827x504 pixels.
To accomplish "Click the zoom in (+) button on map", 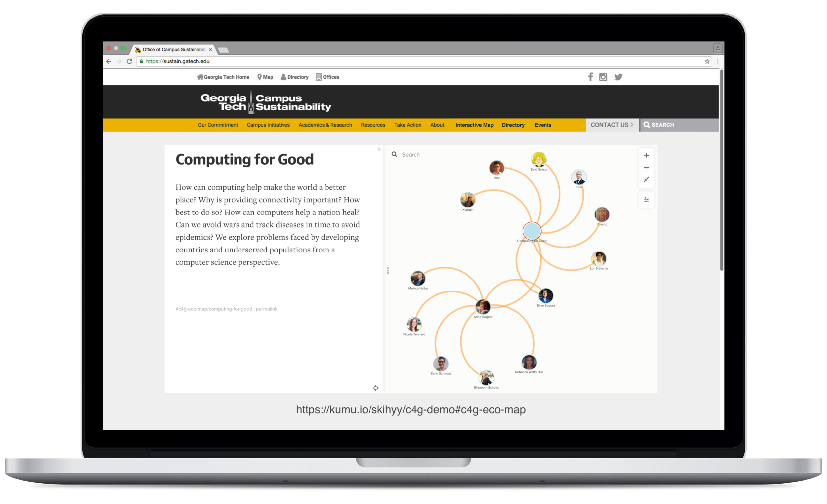I will click(647, 156).
